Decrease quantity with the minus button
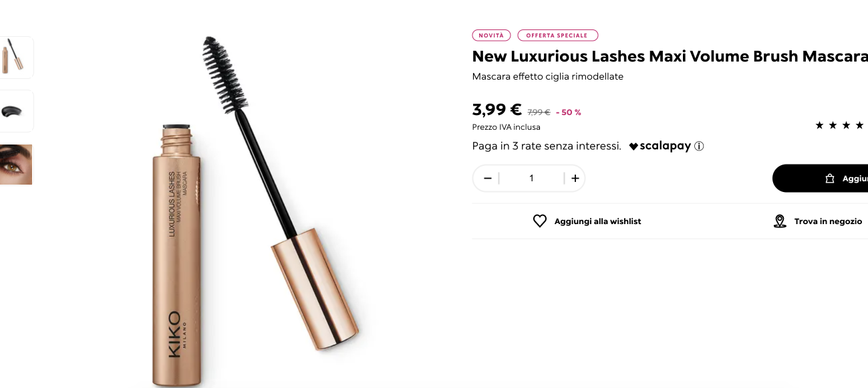This screenshot has width=868, height=388. click(x=488, y=178)
